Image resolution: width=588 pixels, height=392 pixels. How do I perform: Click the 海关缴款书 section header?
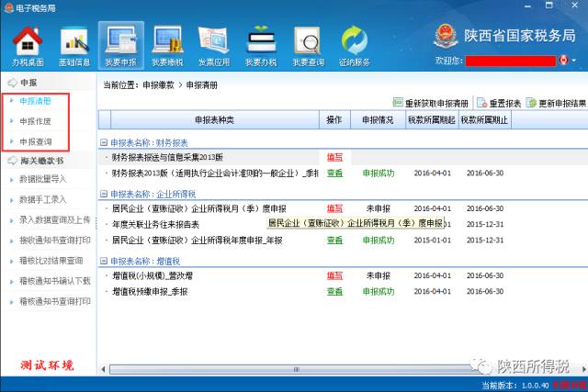(41, 161)
